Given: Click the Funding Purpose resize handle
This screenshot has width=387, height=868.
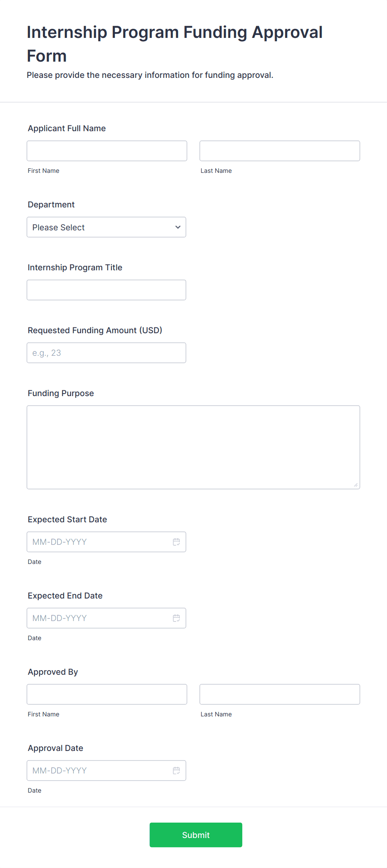Looking at the screenshot, I should pyautogui.click(x=356, y=485).
